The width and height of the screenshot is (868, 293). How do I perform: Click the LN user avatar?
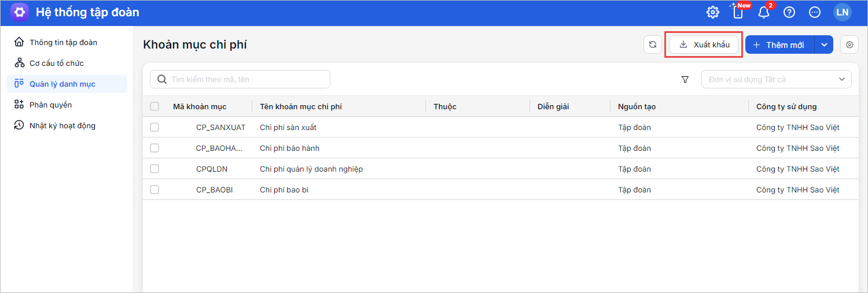click(x=843, y=12)
